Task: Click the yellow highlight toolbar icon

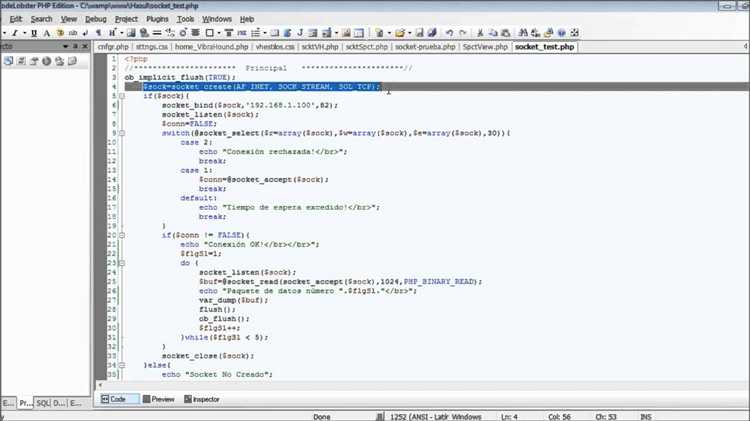Action: (60, 33)
